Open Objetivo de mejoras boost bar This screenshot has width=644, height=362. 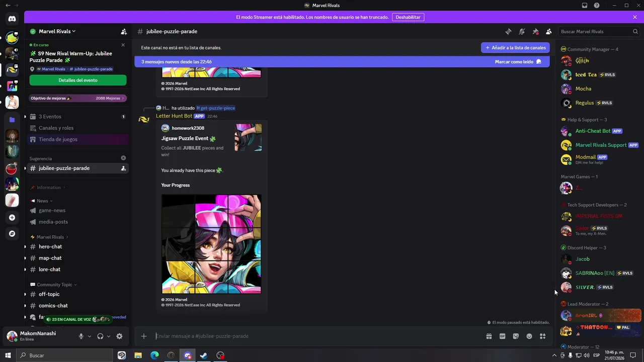tap(78, 98)
